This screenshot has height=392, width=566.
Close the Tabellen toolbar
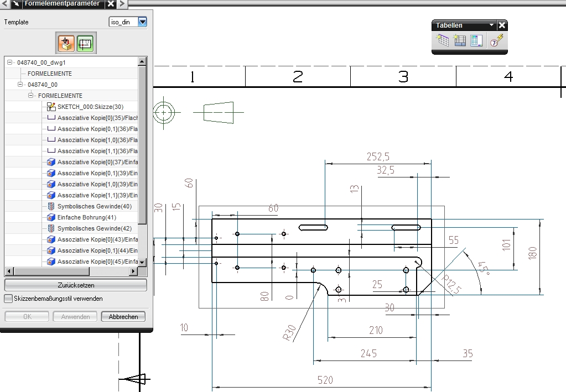(502, 25)
